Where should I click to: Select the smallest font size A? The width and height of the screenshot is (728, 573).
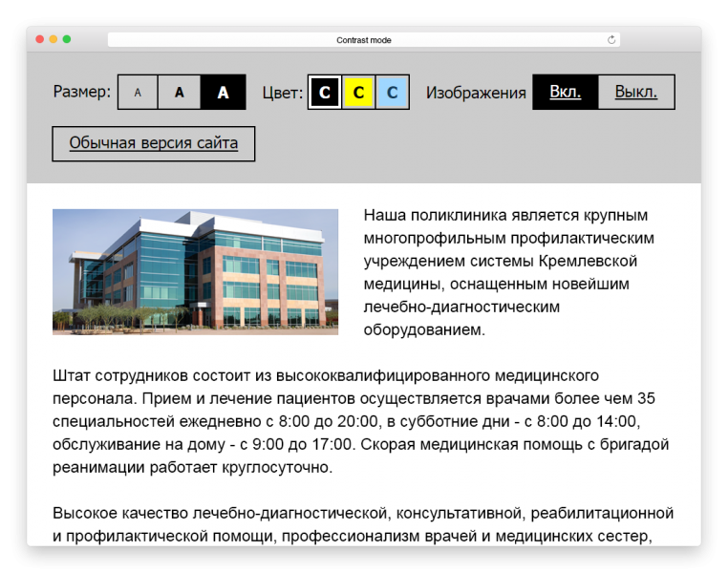click(x=138, y=93)
